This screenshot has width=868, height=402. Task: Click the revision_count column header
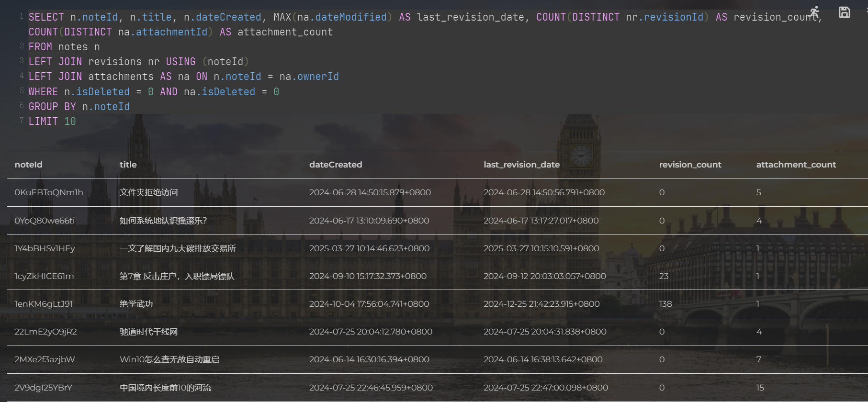click(690, 165)
